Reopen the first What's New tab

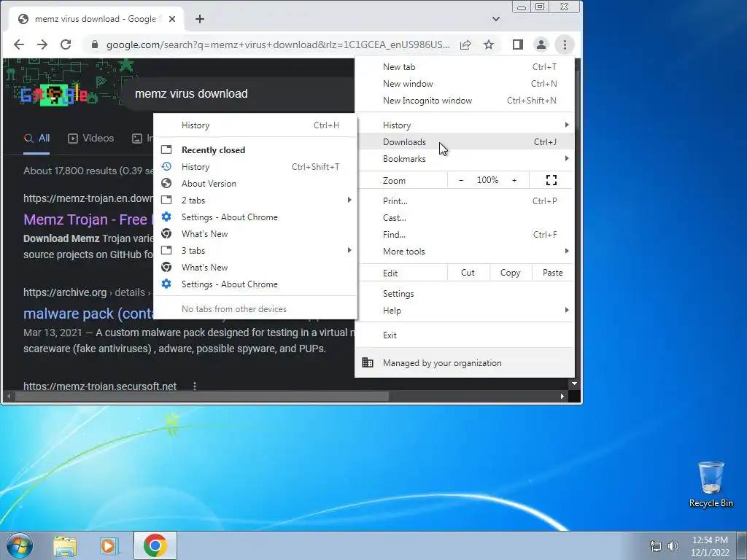[x=255, y=234]
